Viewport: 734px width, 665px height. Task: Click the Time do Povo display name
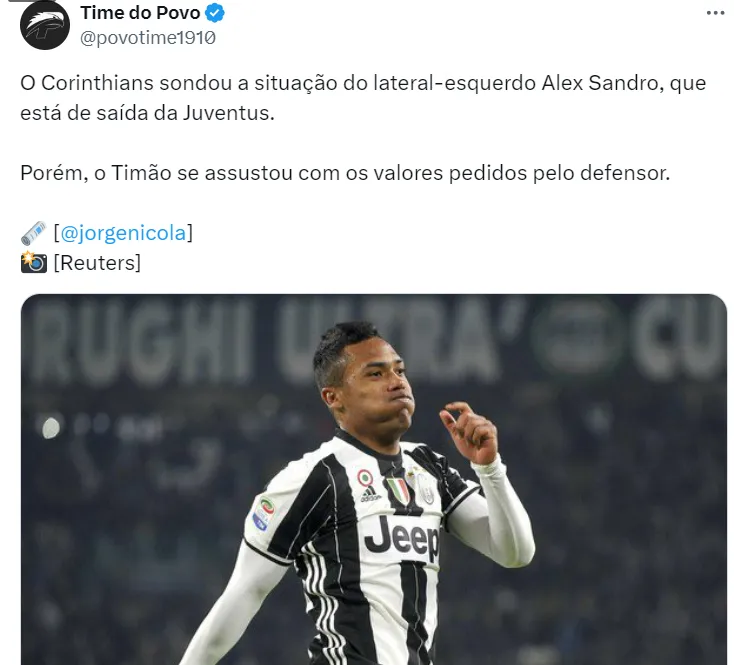coord(140,13)
